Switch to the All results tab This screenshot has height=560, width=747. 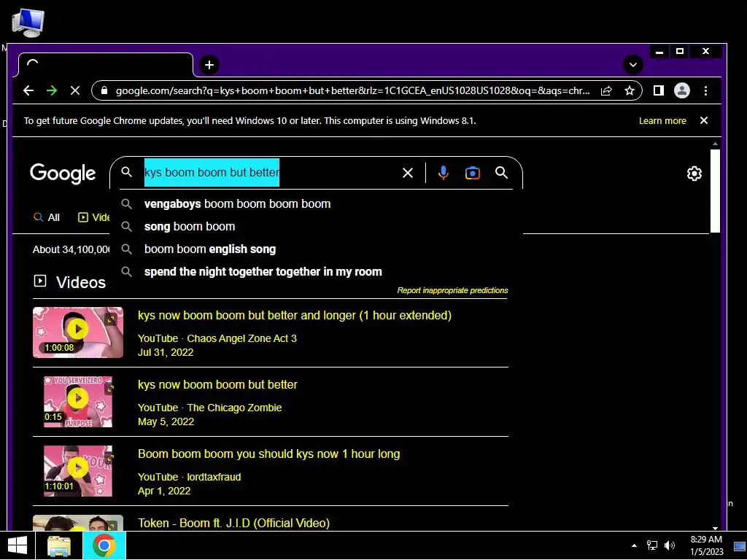pos(47,217)
